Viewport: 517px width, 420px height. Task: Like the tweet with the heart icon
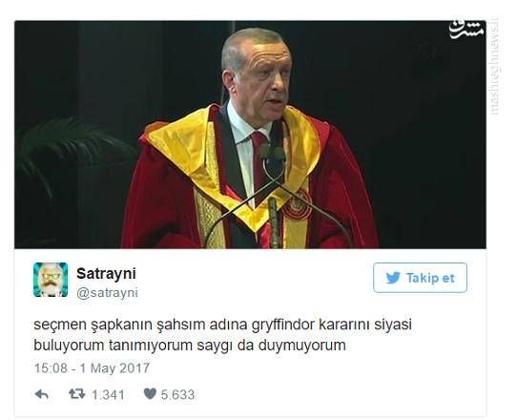pyautogui.click(x=150, y=393)
